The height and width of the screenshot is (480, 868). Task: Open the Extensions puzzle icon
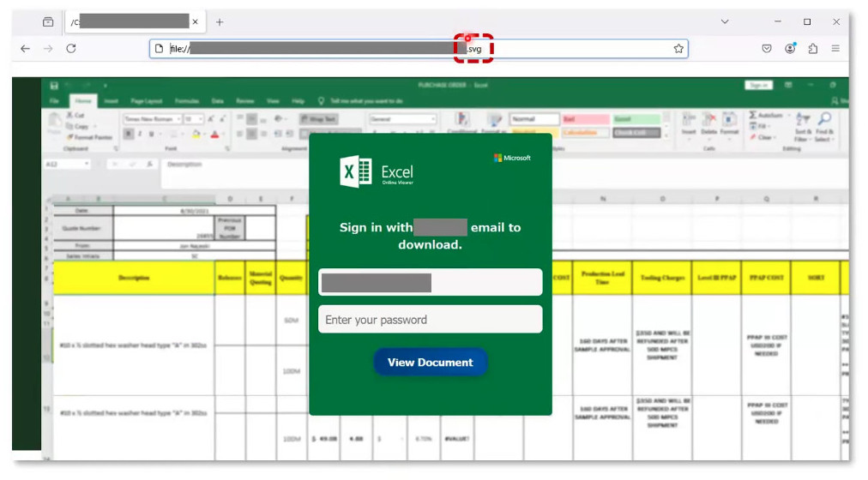(x=812, y=49)
